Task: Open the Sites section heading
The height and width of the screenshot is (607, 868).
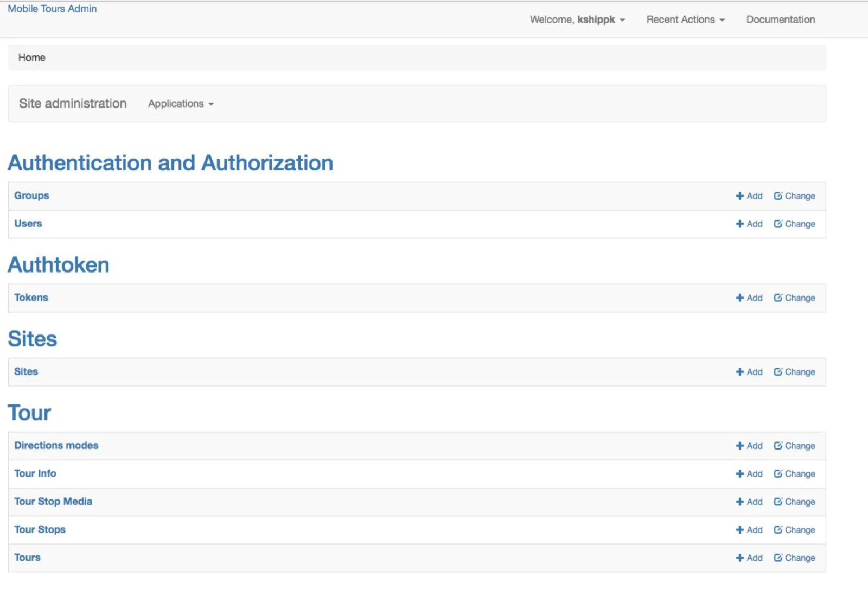Action: pos(33,339)
